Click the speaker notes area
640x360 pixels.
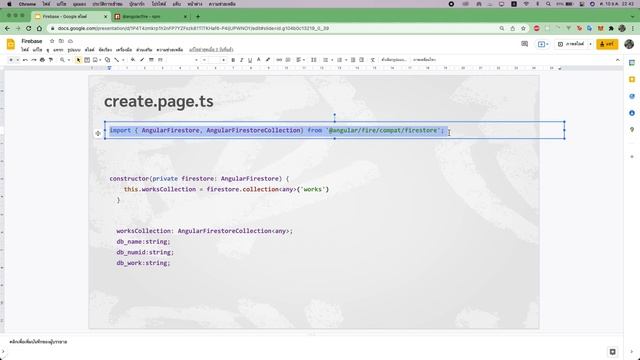[310, 342]
